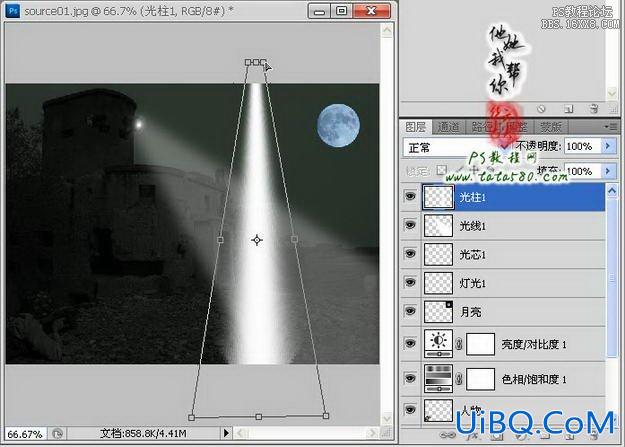Click the horizontal scroll-left arrow
625x447 pixels.
coord(240,433)
